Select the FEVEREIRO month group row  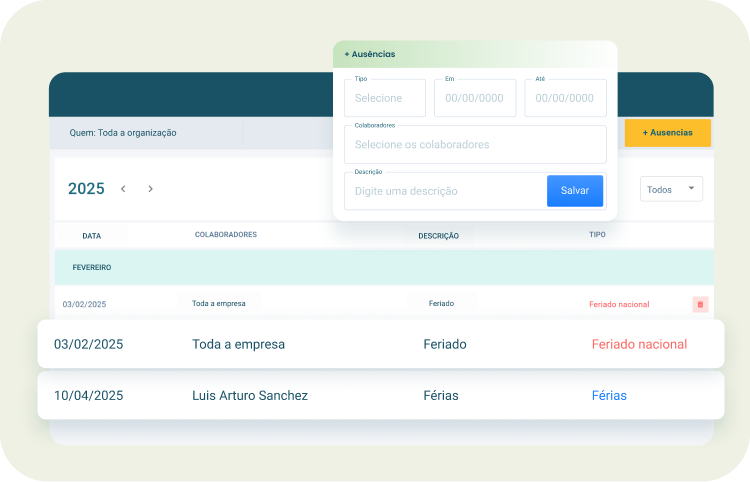click(384, 268)
